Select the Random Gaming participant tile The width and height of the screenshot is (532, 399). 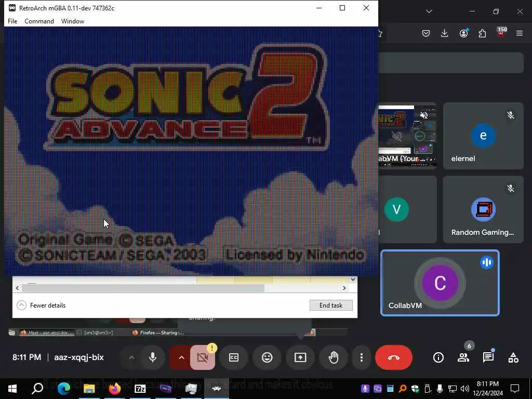click(x=483, y=209)
